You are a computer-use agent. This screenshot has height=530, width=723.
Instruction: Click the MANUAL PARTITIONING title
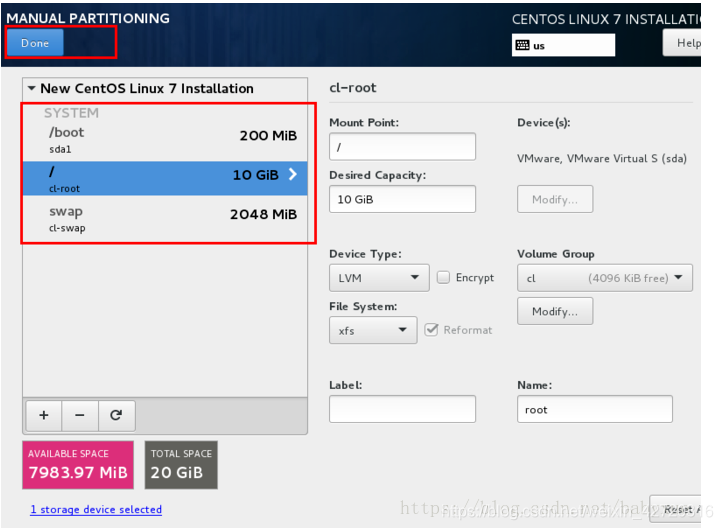pyautogui.click(x=88, y=18)
